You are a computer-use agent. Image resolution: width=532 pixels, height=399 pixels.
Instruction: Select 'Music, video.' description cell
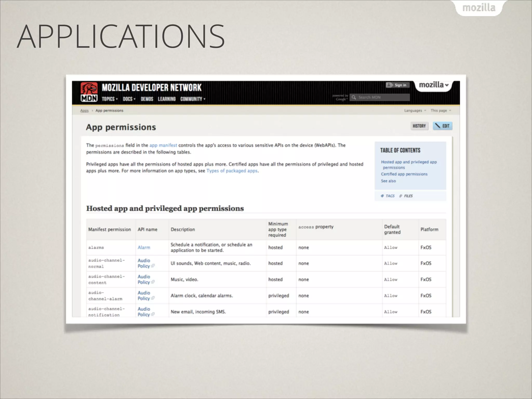(x=217, y=280)
